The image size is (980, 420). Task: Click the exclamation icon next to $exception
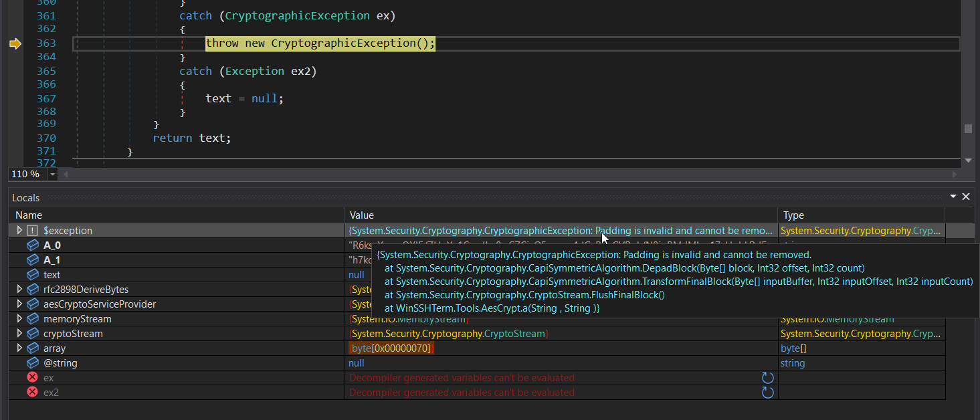(33, 231)
